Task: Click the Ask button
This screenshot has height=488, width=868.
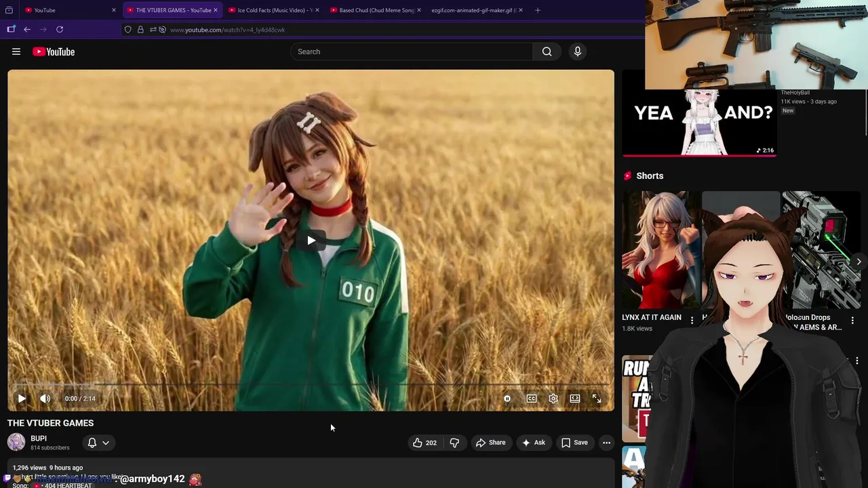Action: coord(534,443)
